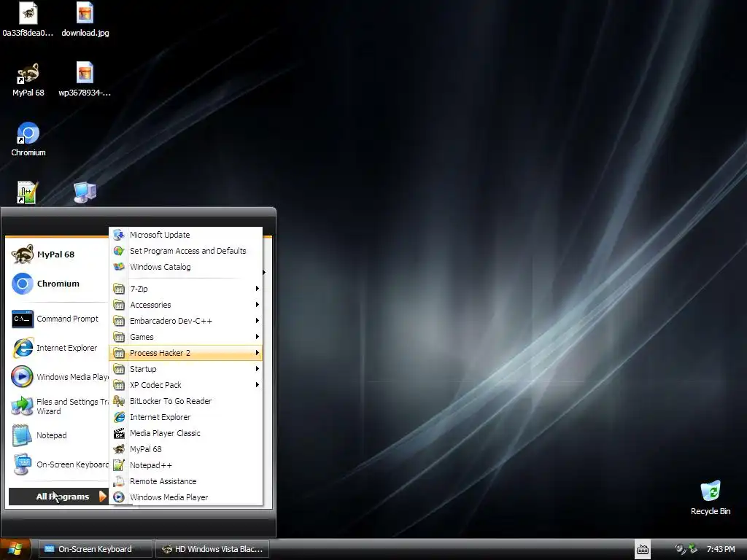Screen dimensions: 747x560
Task: Click the Windows Start button
Action: [x=15, y=549]
